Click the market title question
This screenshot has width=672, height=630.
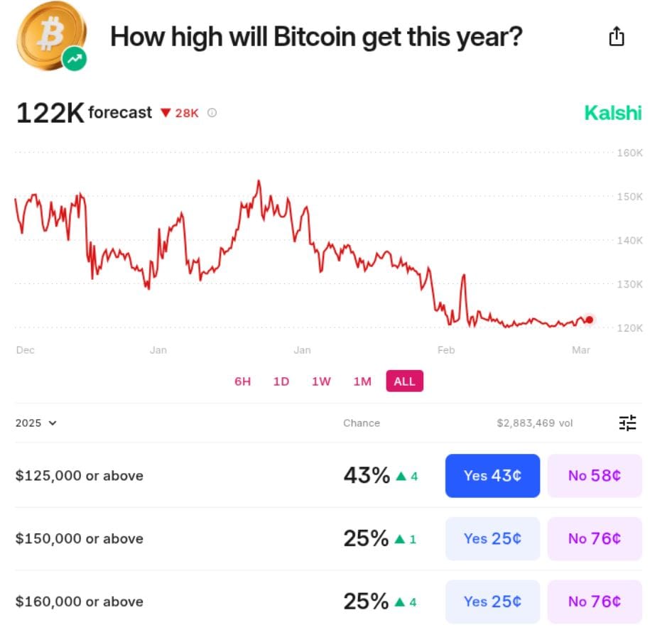pos(316,36)
